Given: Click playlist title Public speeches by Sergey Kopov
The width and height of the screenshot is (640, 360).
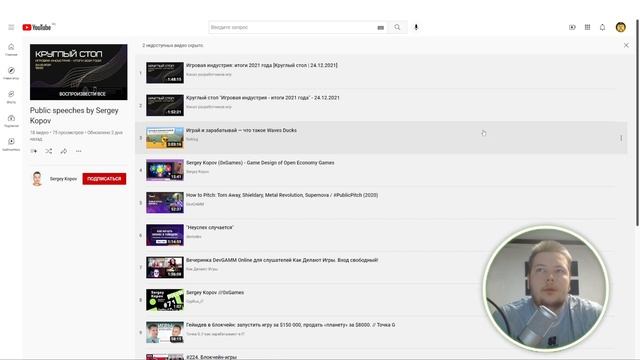Looking at the screenshot, I should pyautogui.click(x=74, y=116).
